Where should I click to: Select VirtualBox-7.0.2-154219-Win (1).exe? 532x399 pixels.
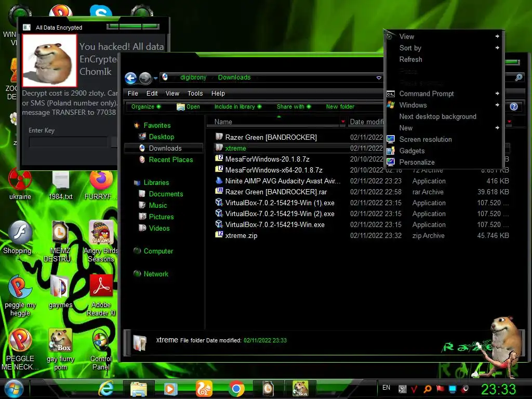coord(280,203)
